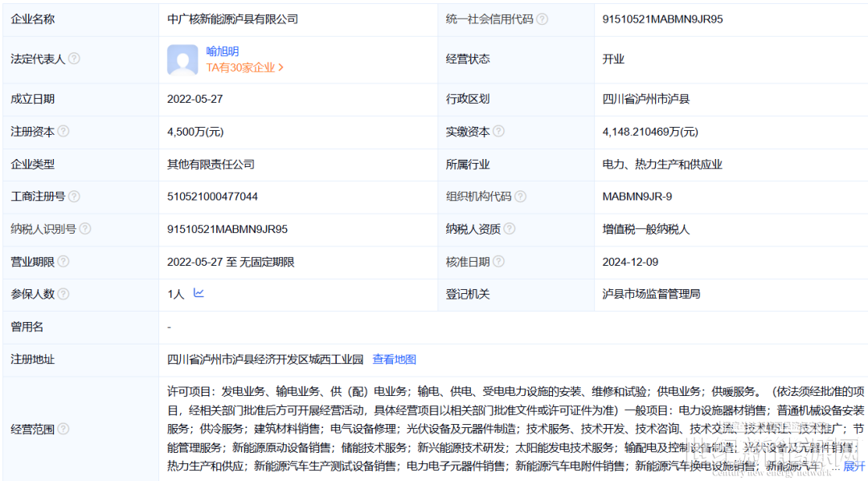Click the 泸县市场监督管理局 registration authority text
868x481 pixels.
pyautogui.click(x=651, y=294)
